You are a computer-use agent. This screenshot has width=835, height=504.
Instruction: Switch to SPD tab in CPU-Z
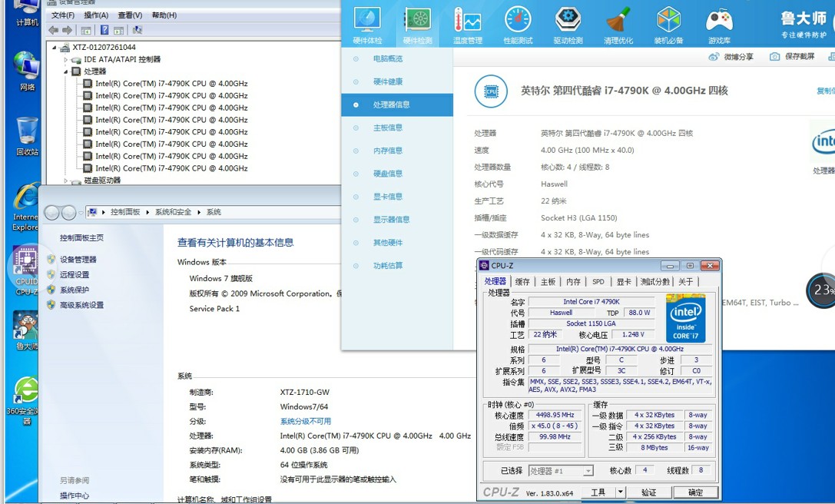click(x=598, y=281)
